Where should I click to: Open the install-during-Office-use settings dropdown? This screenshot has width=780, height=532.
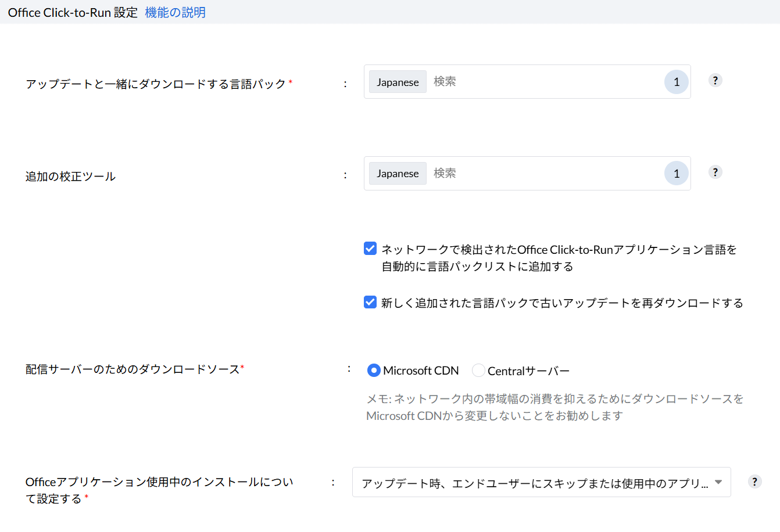tap(535, 483)
